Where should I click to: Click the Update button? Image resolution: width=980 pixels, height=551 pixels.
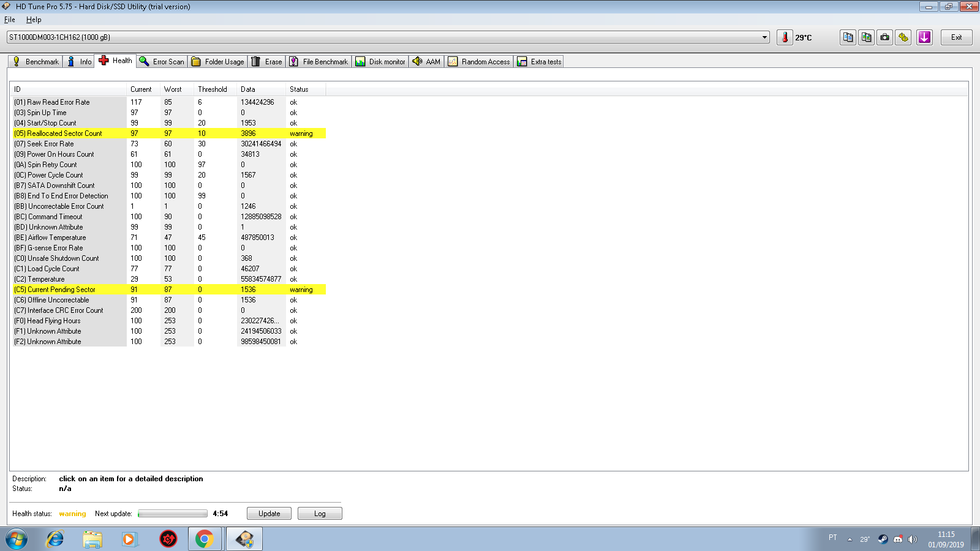click(x=269, y=514)
